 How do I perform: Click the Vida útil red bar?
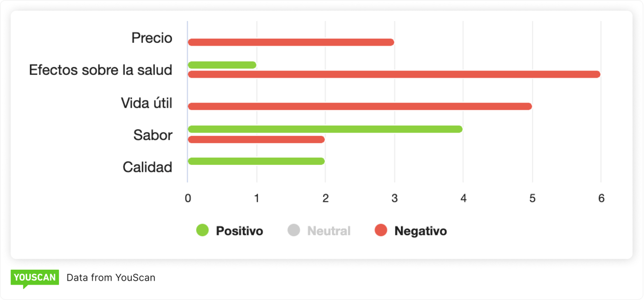(359, 107)
